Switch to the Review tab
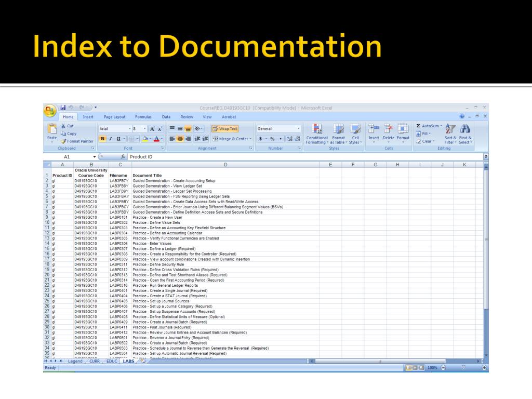Image resolution: width=532 pixels, height=399 pixels. click(187, 117)
